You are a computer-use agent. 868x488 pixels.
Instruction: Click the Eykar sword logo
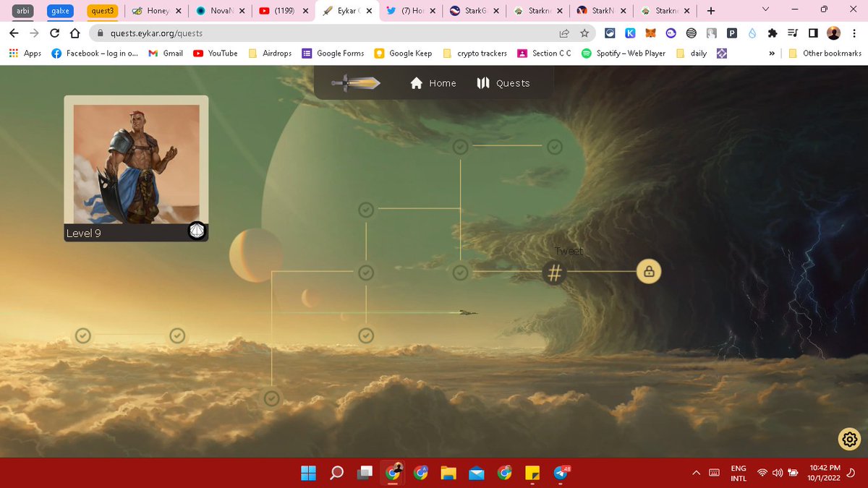pos(356,83)
